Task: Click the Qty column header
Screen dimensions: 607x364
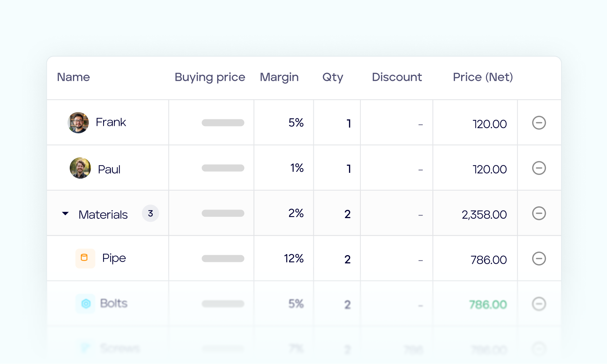Action: (x=333, y=77)
